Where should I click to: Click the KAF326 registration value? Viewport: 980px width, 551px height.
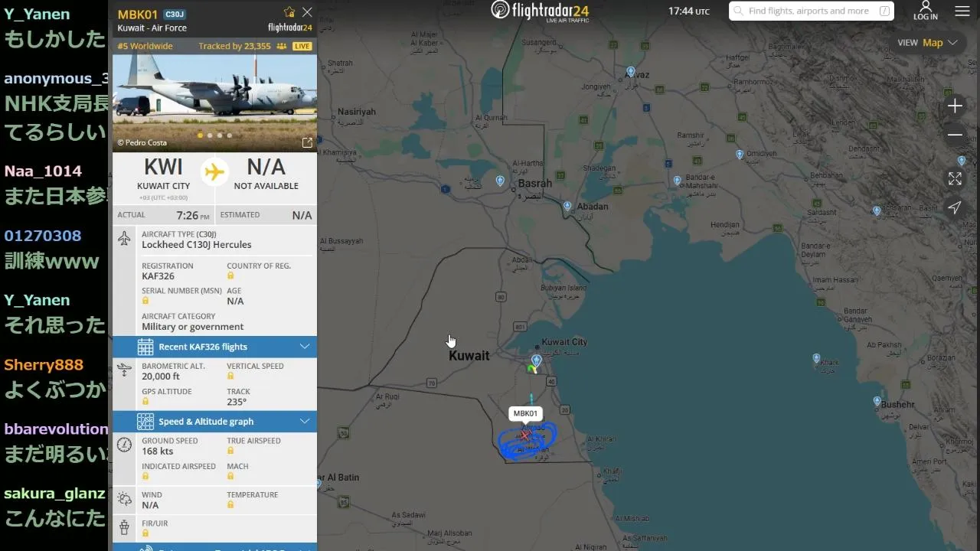coord(158,276)
